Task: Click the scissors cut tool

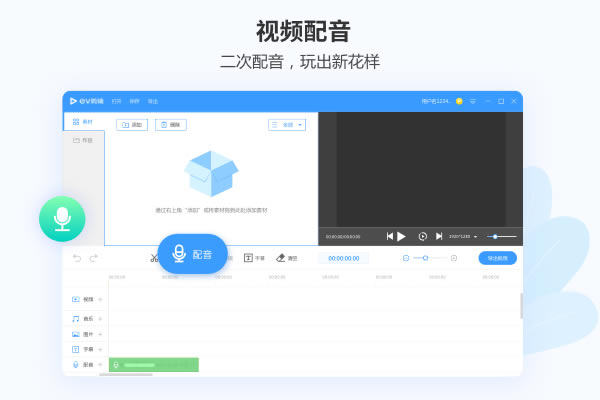Action: coord(154,258)
